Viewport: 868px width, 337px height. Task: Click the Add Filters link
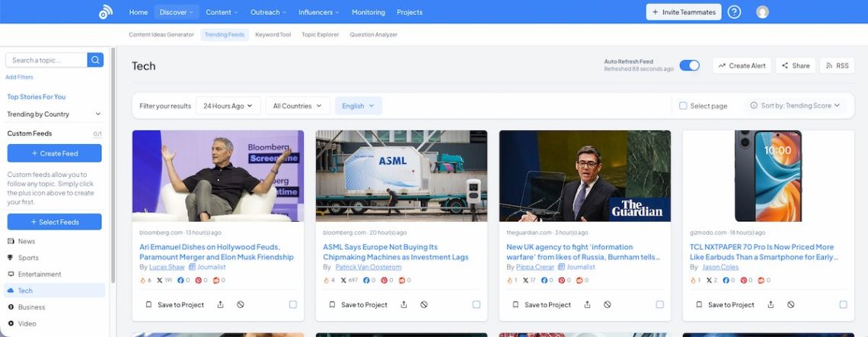point(19,77)
